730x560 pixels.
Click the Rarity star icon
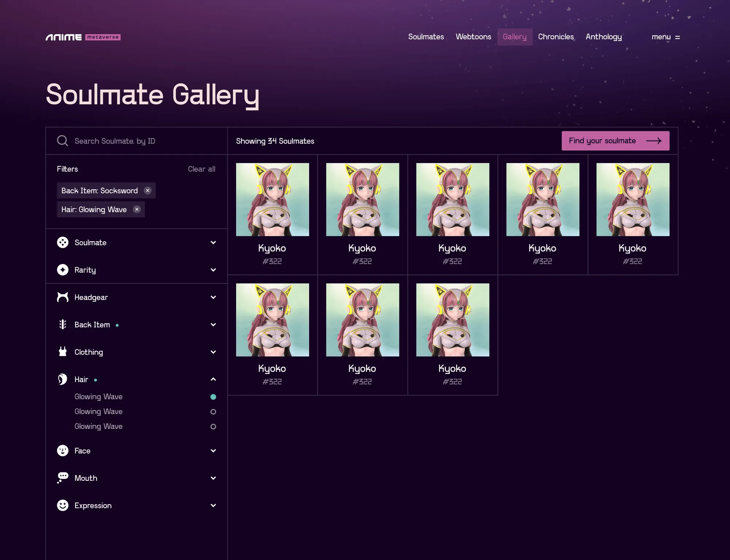point(63,270)
